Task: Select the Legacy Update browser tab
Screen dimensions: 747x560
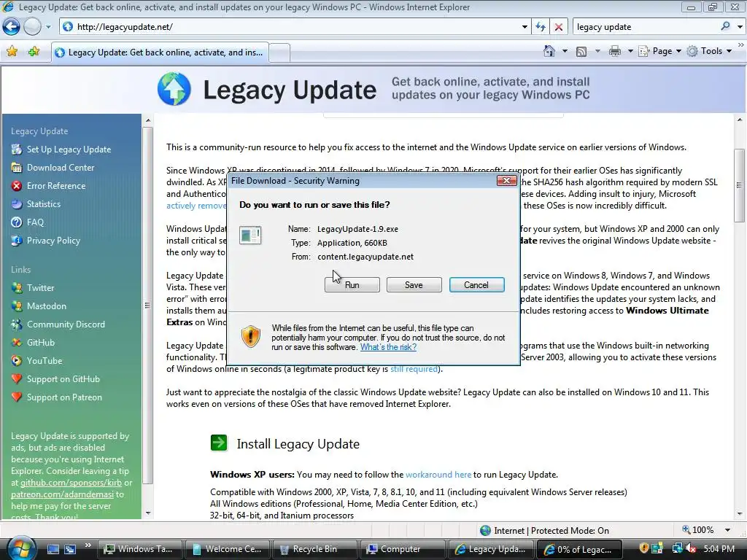Action: tap(160, 52)
